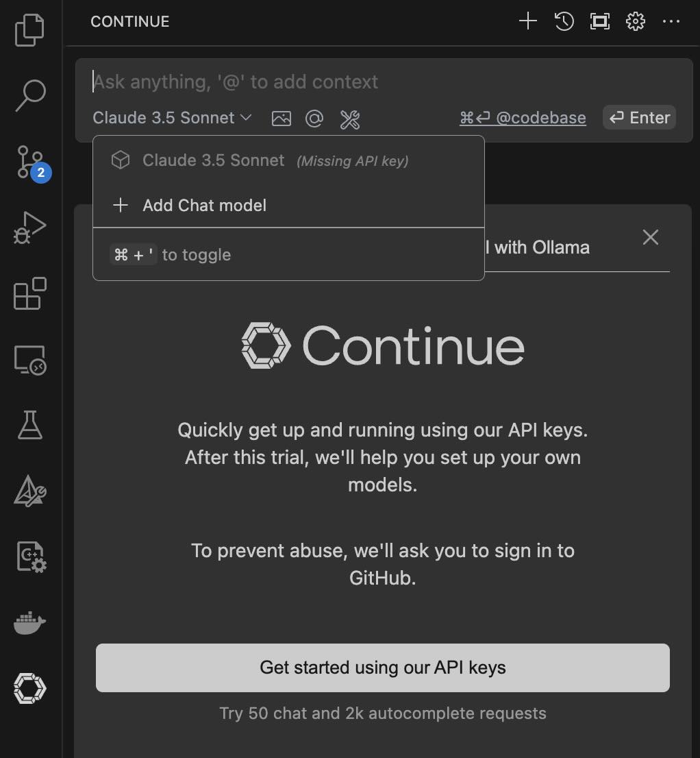Switch to the tab ending in 'with Ollama'
The width and height of the screenshot is (700, 758).
click(538, 247)
